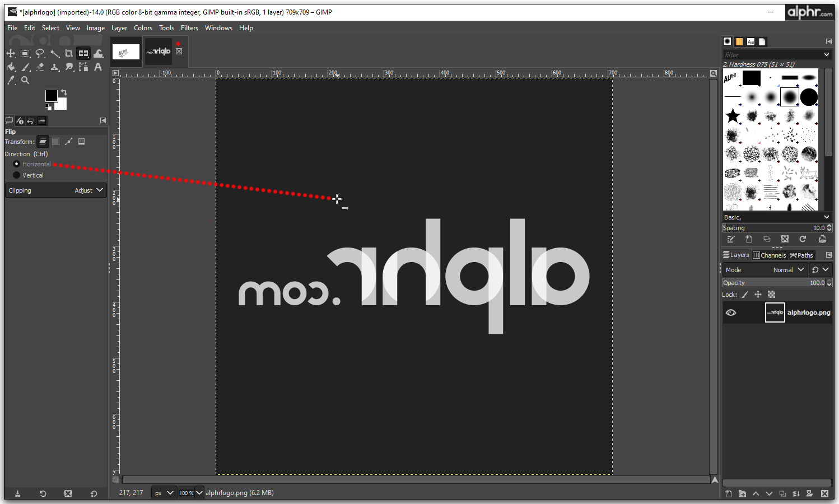Select the Text tool
Viewport: 839px width, 504px height.
click(x=98, y=67)
